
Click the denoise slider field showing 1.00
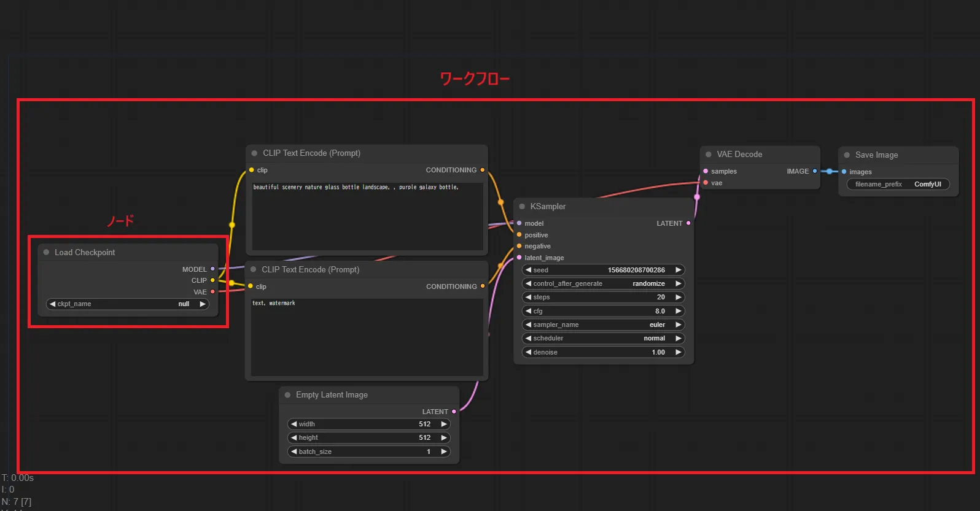tap(603, 352)
